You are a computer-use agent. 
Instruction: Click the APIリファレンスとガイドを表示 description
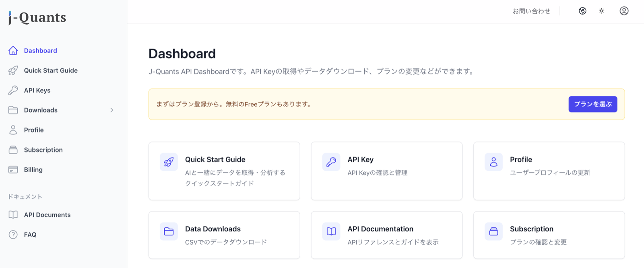click(x=393, y=242)
